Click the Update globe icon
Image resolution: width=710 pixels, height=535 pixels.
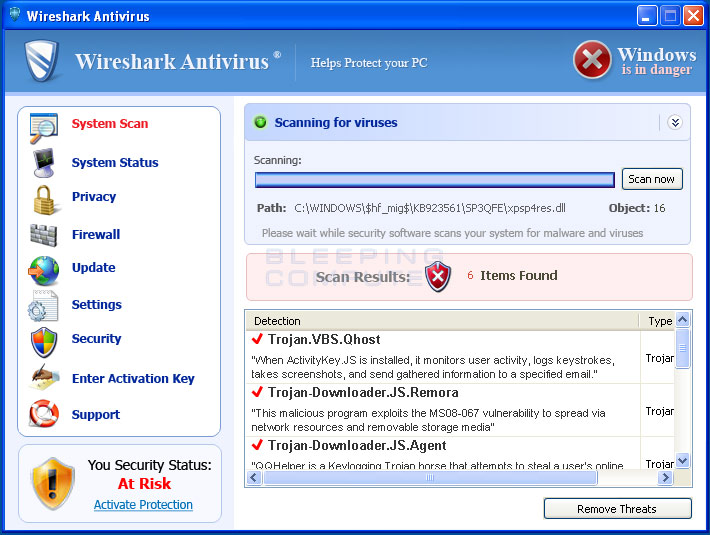[43, 271]
